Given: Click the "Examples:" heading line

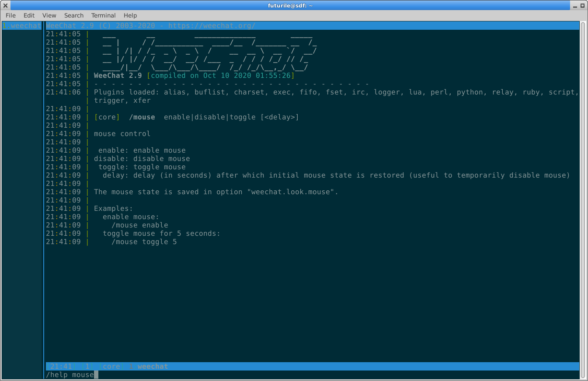Looking at the screenshot, I should tap(114, 209).
